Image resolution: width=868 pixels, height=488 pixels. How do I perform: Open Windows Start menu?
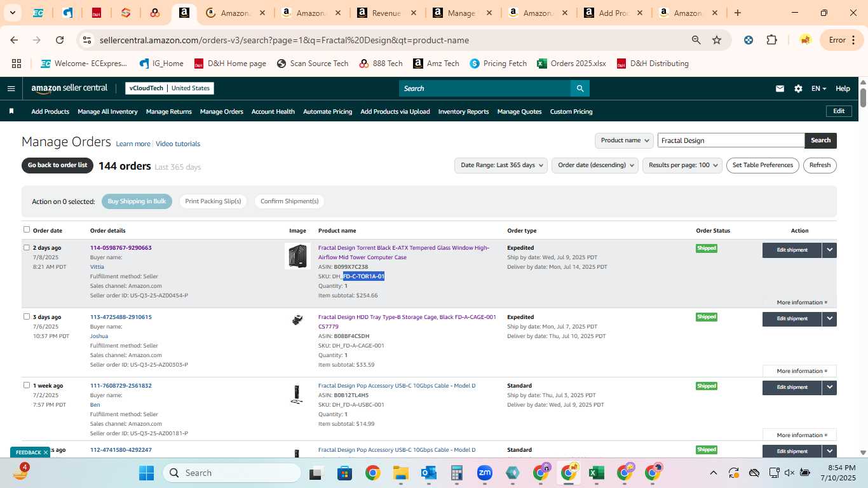pyautogui.click(x=146, y=473)
